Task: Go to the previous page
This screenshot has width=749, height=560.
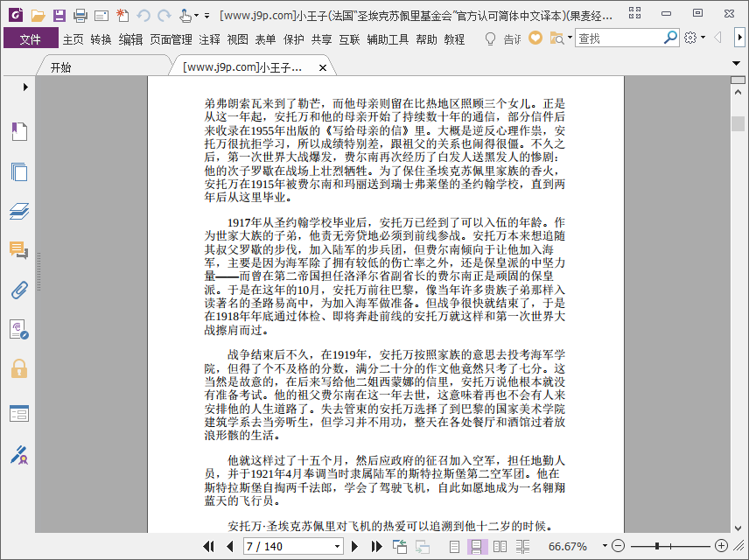Action: (x=230, y=546)
